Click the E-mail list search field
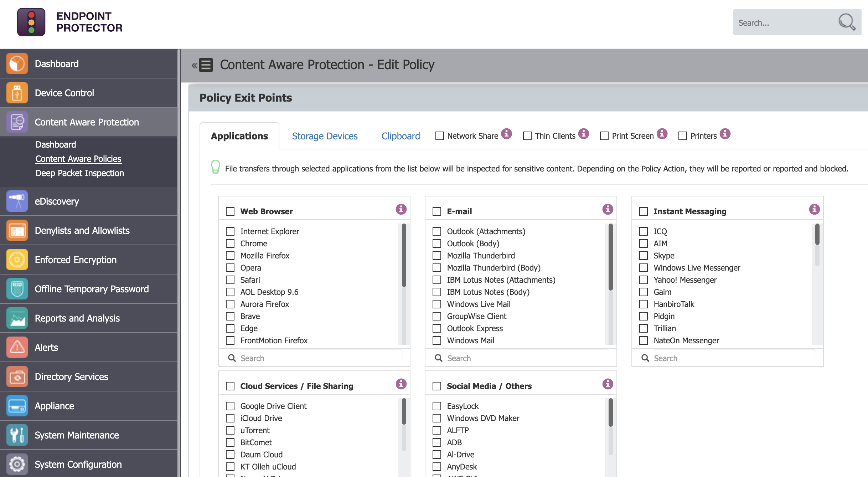Image resolution: width=868 pixels, height=477 pixels. (x=524, y=358)
